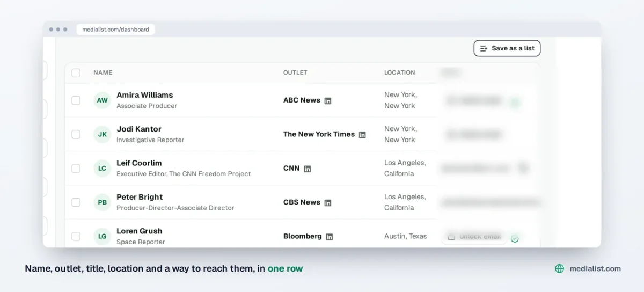Click the globe icon beside medialist.com
The image size is (644, 292).
[x=560, y=268]
